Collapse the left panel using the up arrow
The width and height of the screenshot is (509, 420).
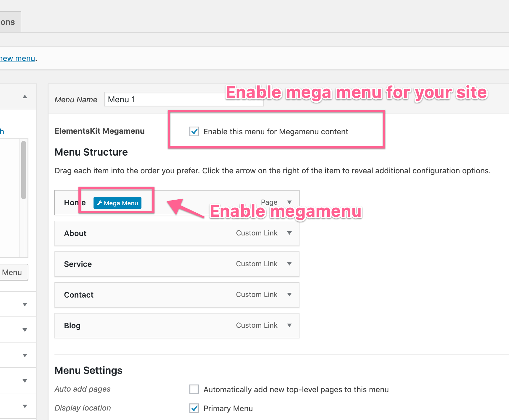(x=25, y=97)
